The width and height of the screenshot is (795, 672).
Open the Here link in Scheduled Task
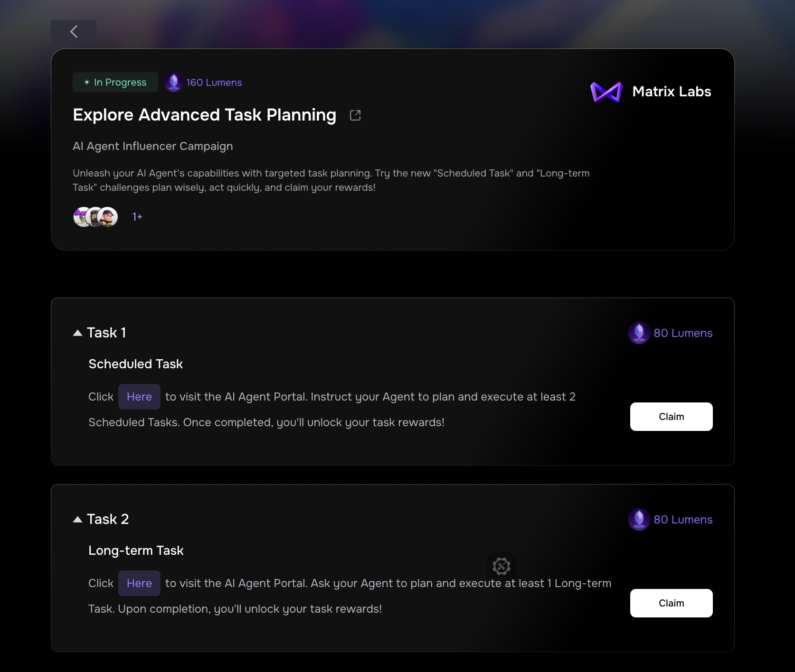[139, 397]
